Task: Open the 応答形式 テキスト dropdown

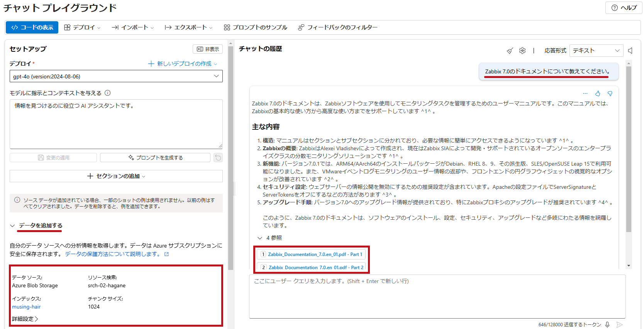Action: pyautogui.click(x=597, y=51)
